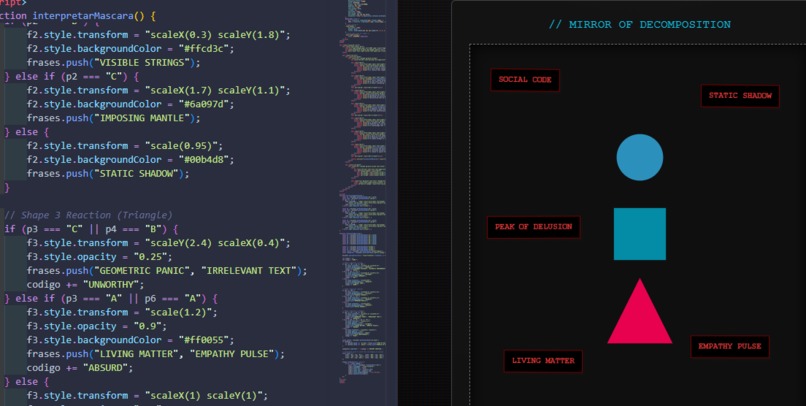Click the "#6a097d" color value
806x406 pixels.
coord(206,104)
